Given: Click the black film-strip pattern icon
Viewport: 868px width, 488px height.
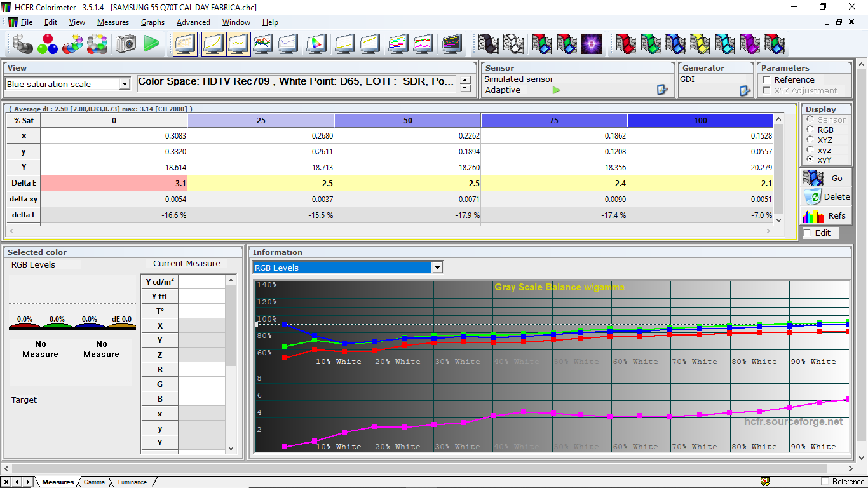Looking at the screenshot, I should pyautogui.click(x=489, y=44).
